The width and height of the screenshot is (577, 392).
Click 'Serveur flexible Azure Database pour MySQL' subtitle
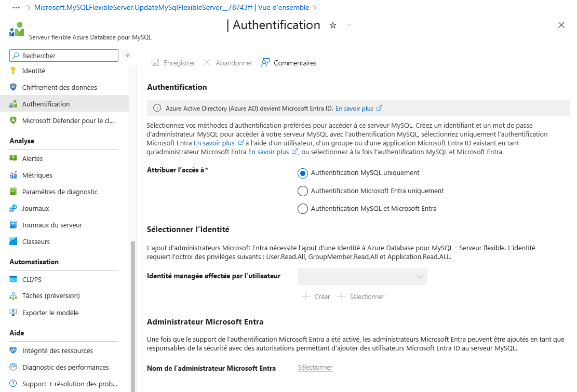(90, 37)
